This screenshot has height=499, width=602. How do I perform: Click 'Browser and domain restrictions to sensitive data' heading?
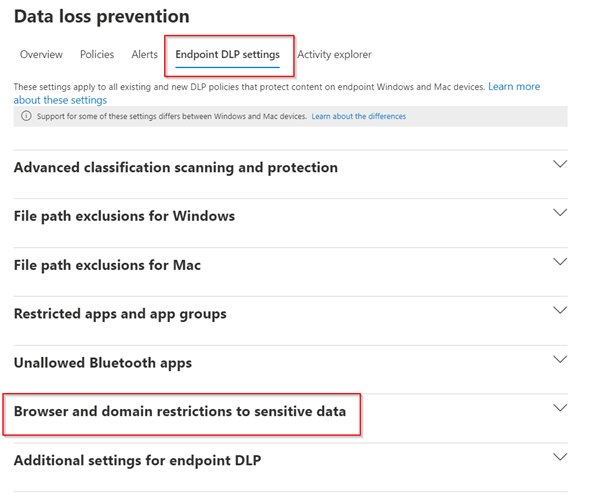pos(180,411)
